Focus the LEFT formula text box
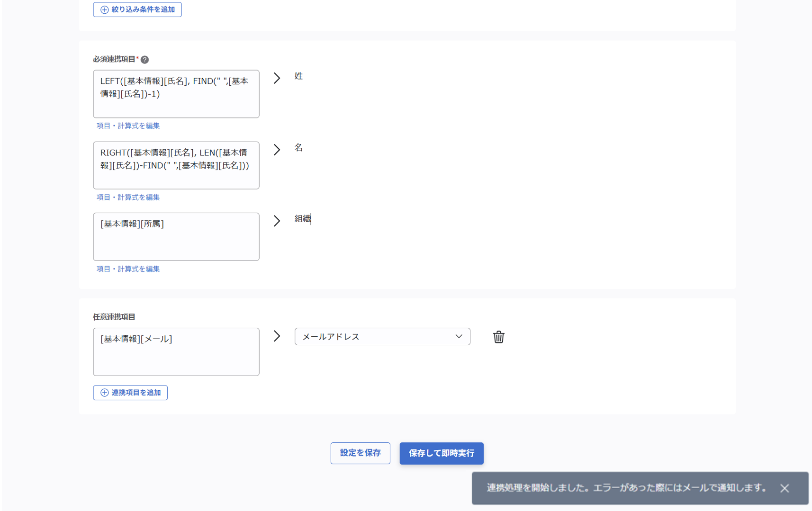Viewport: 812px width, 511px height. 176,94
